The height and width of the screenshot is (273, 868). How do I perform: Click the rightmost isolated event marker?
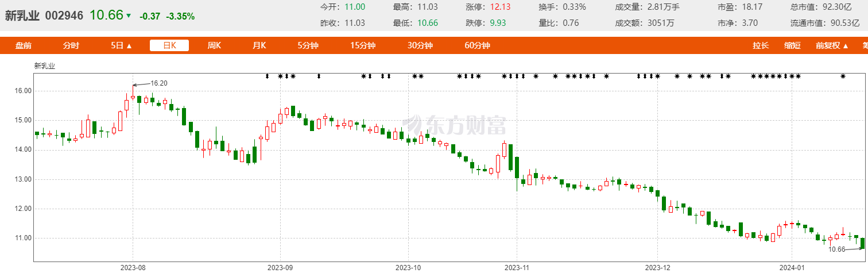pos(843,76)
